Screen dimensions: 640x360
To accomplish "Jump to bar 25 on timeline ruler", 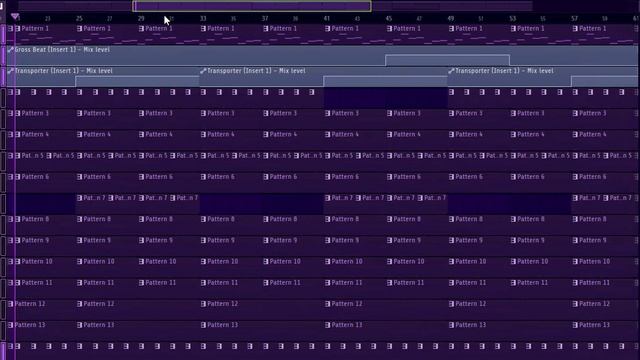I will click(79, 19).
